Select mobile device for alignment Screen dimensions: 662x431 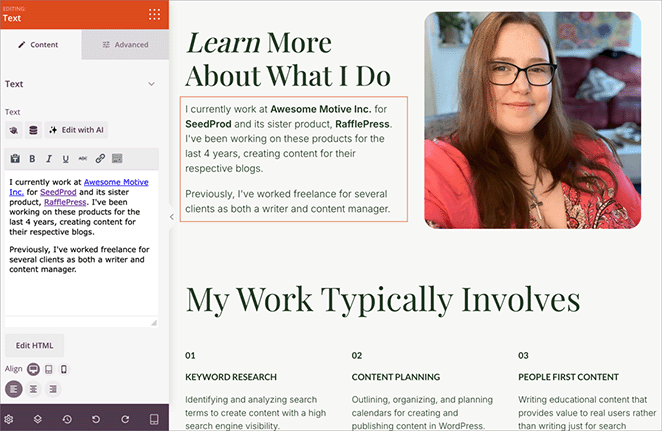point(64,369)
